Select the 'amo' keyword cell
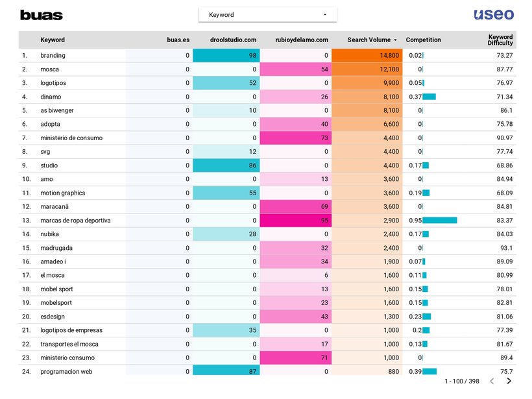 [47, 179]
